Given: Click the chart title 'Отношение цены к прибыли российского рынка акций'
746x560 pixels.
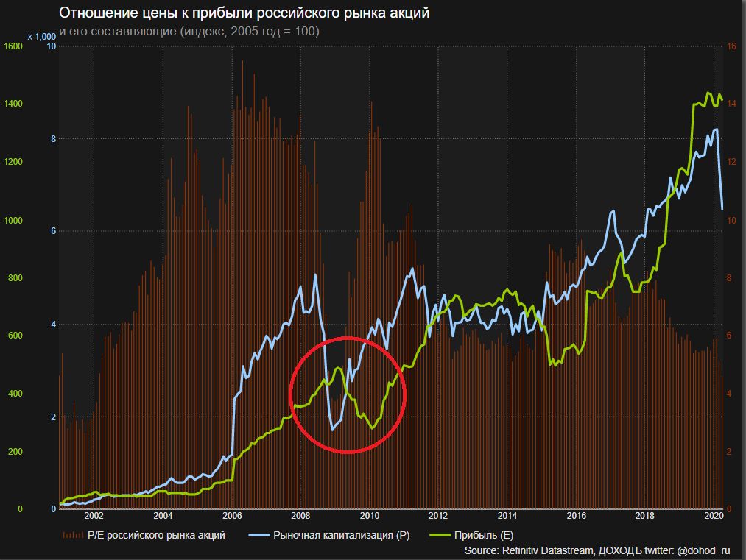Looking at the screenshot, I should [244, 13].
